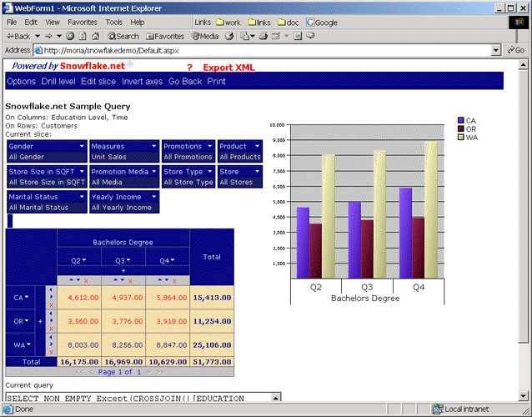532x417 pixels.
Task: Open the Promotions dimension dropdown
Action: tap(209, 146)
